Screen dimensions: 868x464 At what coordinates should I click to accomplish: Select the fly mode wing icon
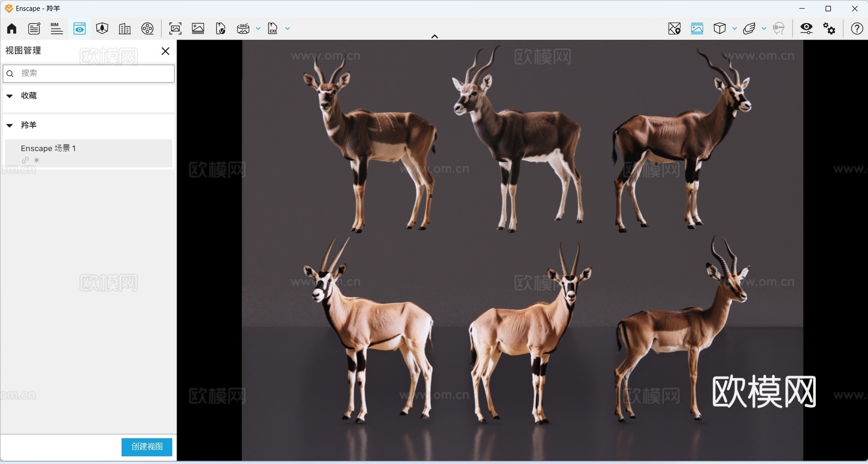point(749,28)
